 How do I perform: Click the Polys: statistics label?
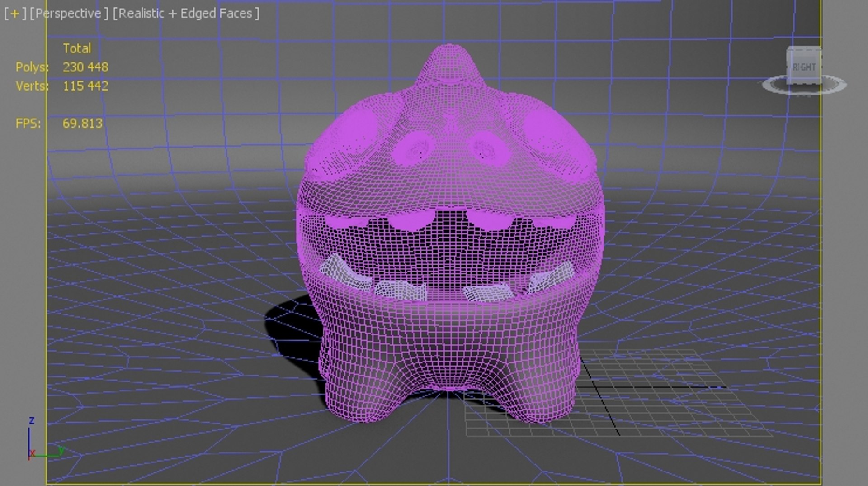[x=32, y=67]
